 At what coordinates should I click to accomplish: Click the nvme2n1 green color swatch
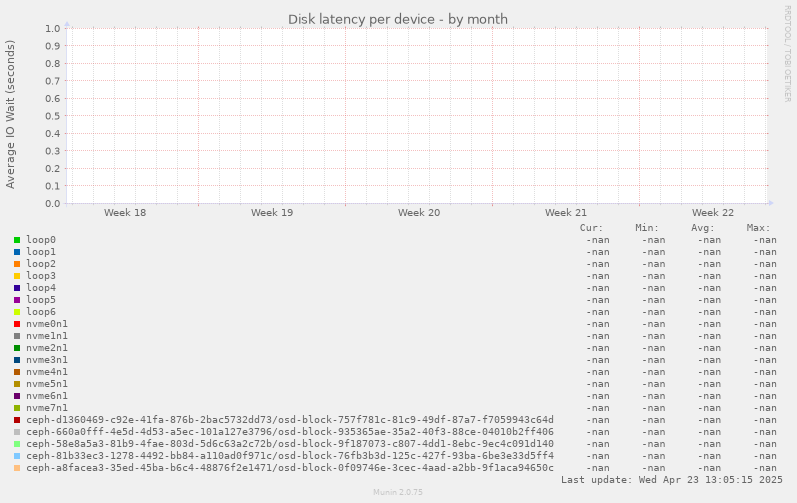click(17, 348)
